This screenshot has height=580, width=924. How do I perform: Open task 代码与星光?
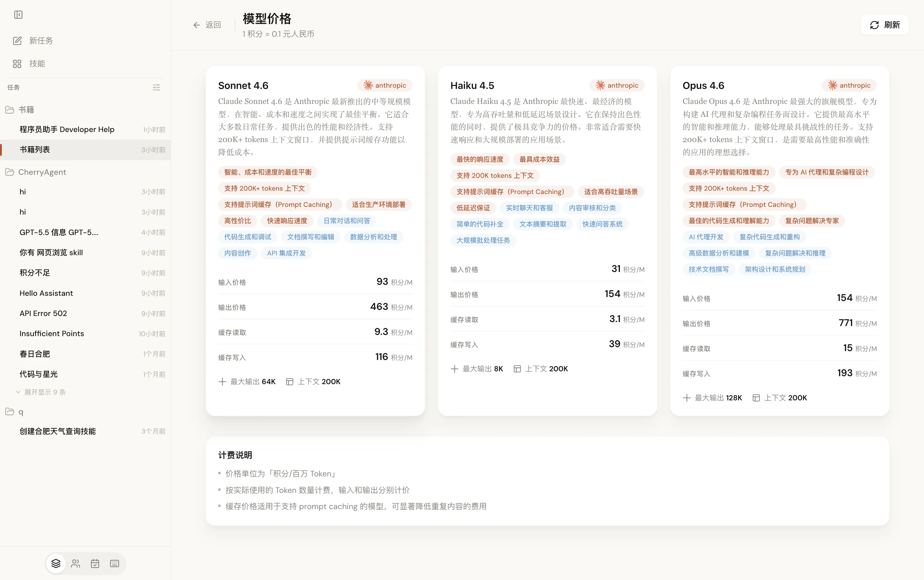pos(85,374)
